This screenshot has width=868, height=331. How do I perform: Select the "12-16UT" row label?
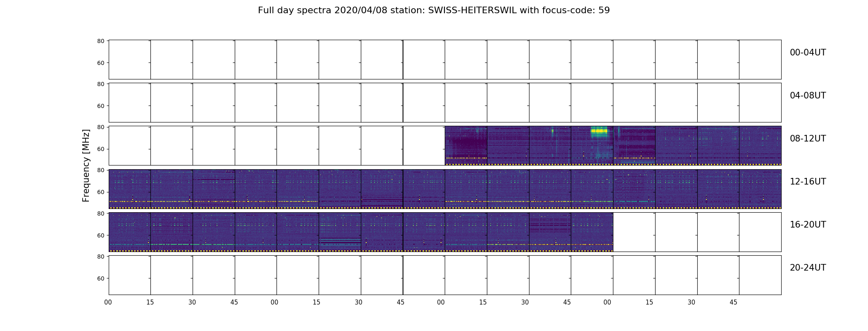point(808,182)
